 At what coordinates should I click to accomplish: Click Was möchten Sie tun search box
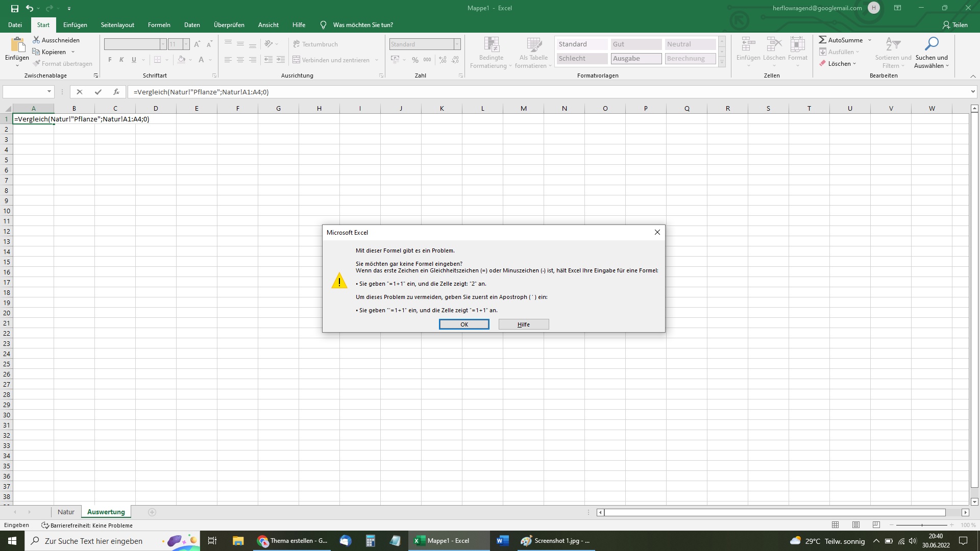point(362,24)
